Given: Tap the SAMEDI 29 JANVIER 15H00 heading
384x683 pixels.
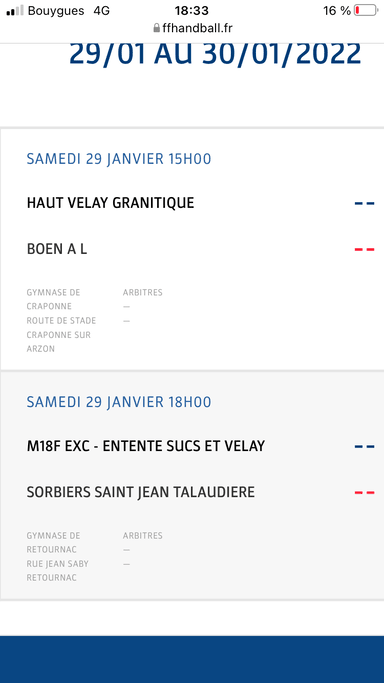Looking at the screenshot, I should [119, 159].
